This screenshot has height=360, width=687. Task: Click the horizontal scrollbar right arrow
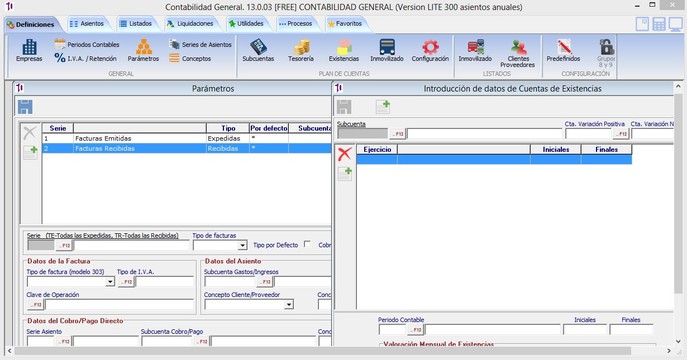point(669,351)
